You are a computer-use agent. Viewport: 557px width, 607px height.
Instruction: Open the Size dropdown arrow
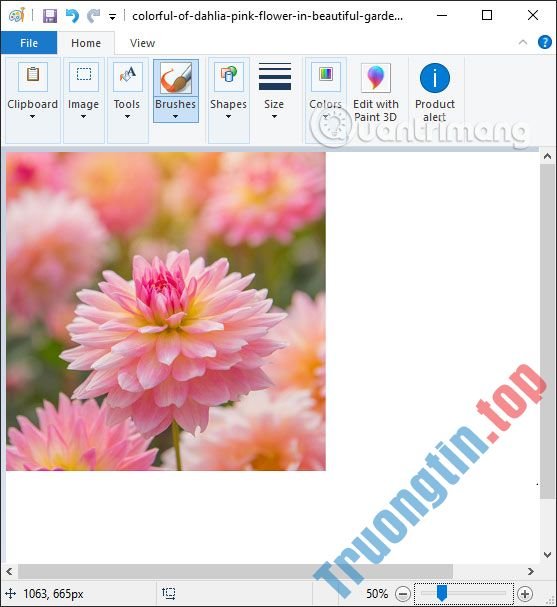click(274, 117)
